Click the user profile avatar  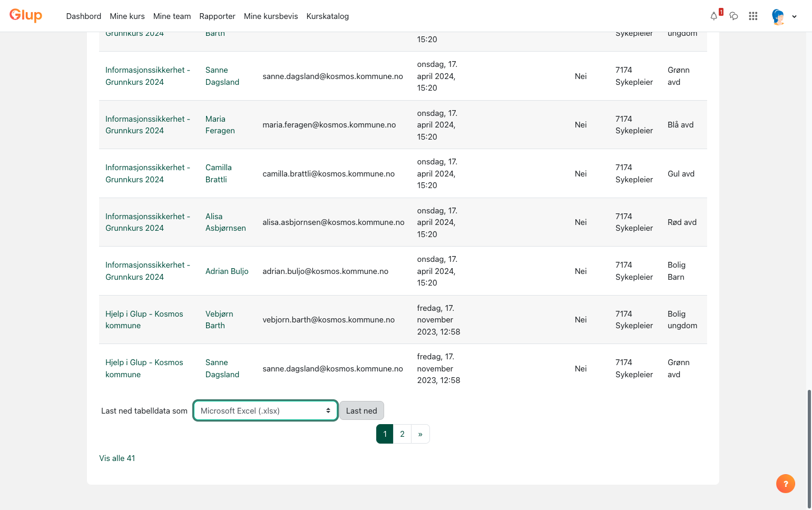[x=778, y=16]
